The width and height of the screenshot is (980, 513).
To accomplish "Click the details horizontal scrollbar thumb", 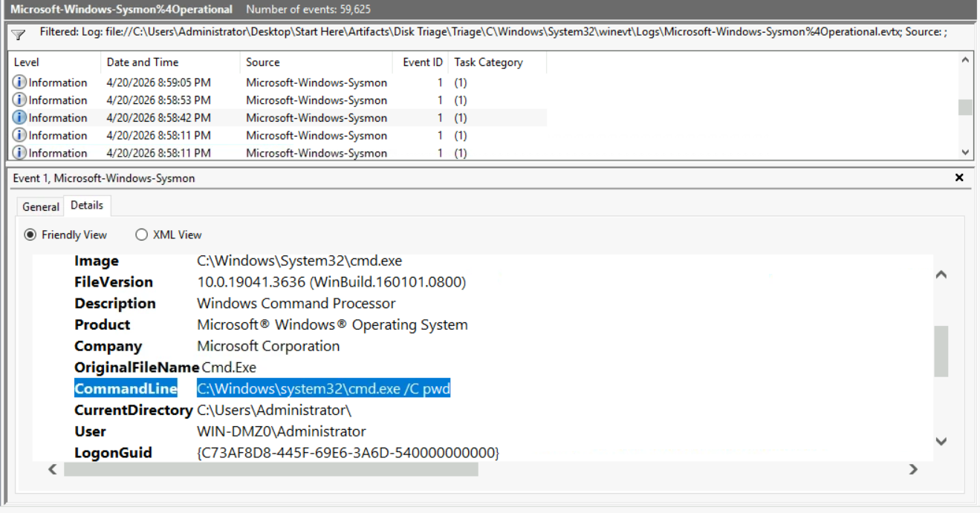I will (x=271, y=469).
